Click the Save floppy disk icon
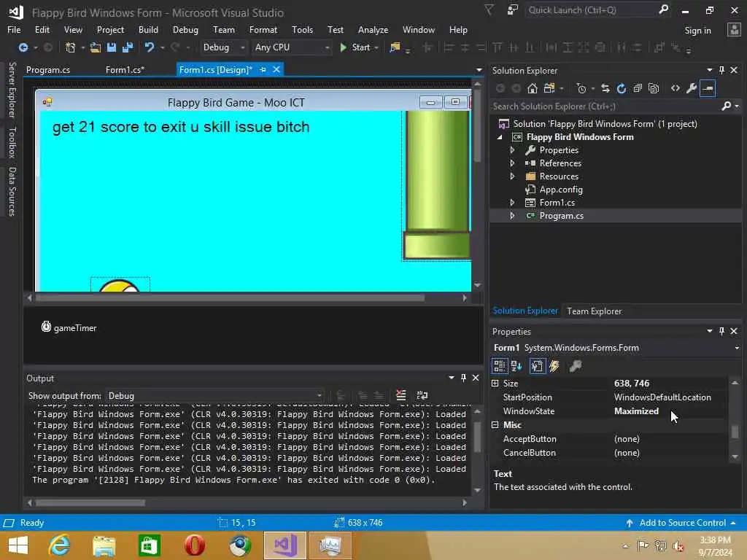 112,47
